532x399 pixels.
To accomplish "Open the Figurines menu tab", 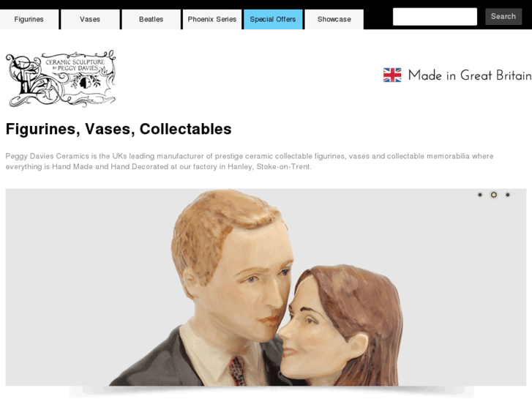I will pos(29,19).
